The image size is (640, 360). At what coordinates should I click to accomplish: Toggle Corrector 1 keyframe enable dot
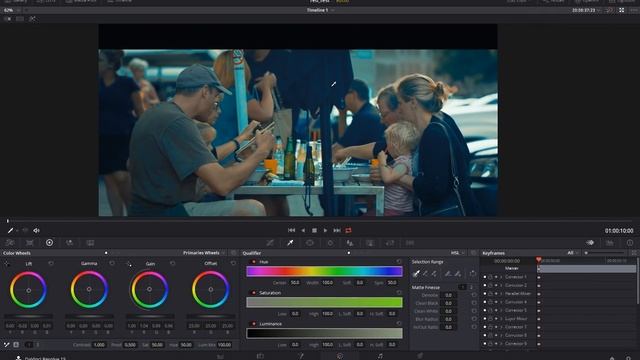point(485,277)
